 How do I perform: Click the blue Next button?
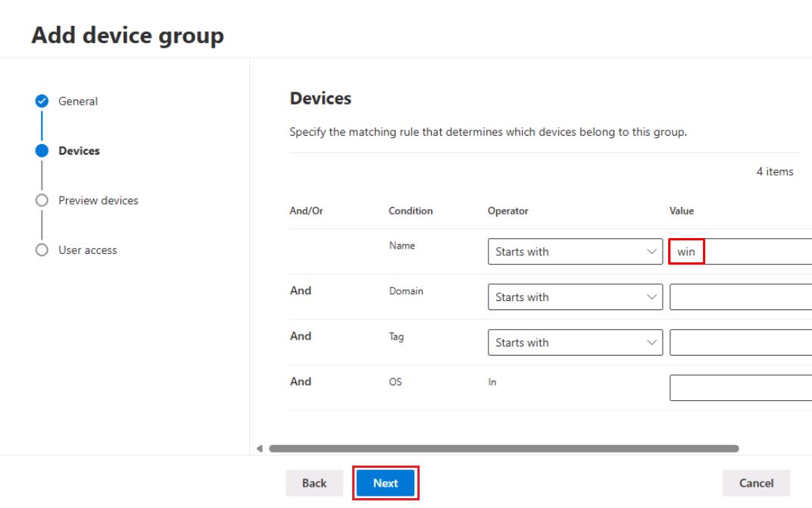[x=386, y=483]
